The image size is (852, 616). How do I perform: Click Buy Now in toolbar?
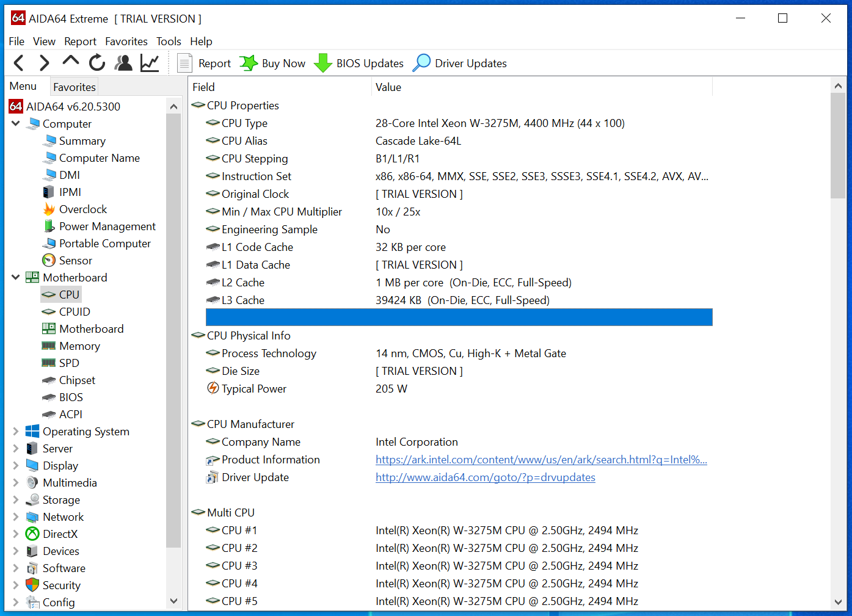[x=272, y=63]
